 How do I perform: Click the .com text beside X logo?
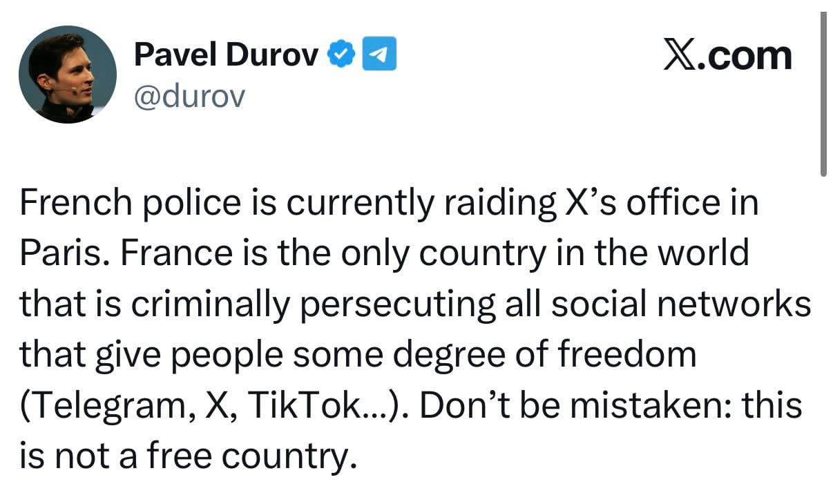(x=744, y=56)
